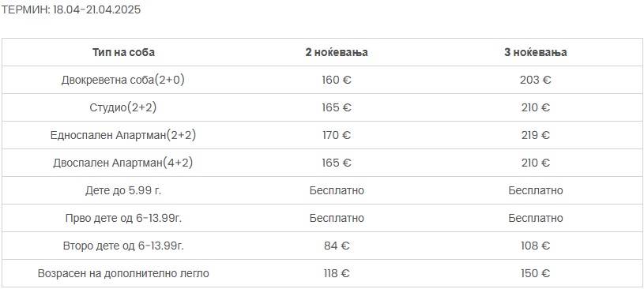This screenshot has width=644, height=289.
Task: Click the 'ТЕРМИН: 18.04-21.04.2025' heading text
Action: pos(70,9)
